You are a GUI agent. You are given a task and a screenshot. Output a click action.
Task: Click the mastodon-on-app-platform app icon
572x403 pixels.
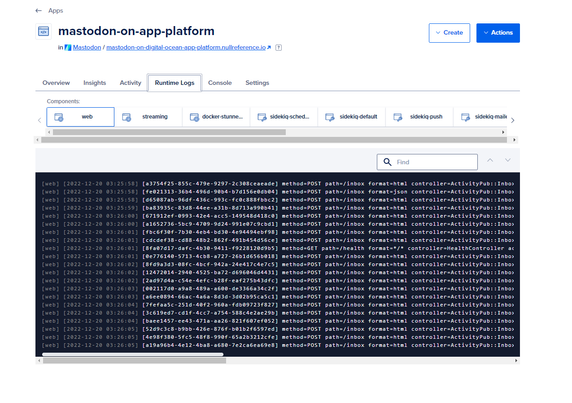(x=43, y=31)
